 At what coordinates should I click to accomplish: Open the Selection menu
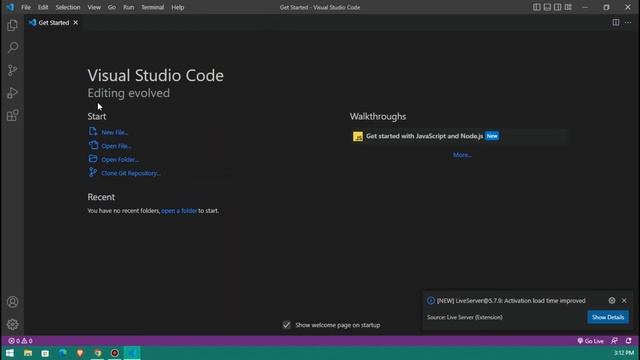[x=68, y=7]
